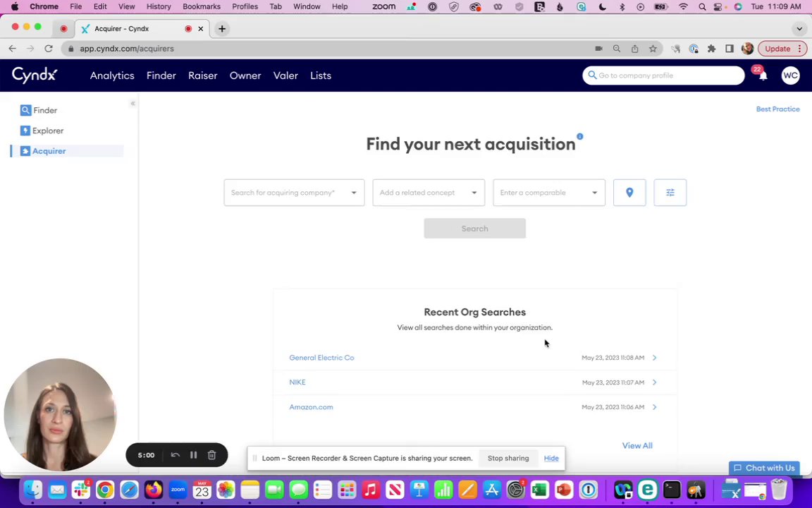
Task: Open the Chat with Us widget
Action: pyautogui.click(x=764, y=468)
